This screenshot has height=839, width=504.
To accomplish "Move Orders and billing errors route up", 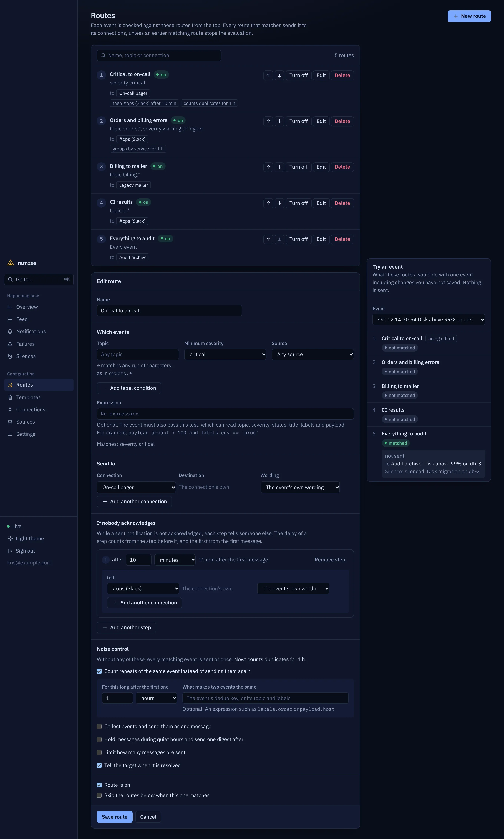I will [x=268, y=121].
